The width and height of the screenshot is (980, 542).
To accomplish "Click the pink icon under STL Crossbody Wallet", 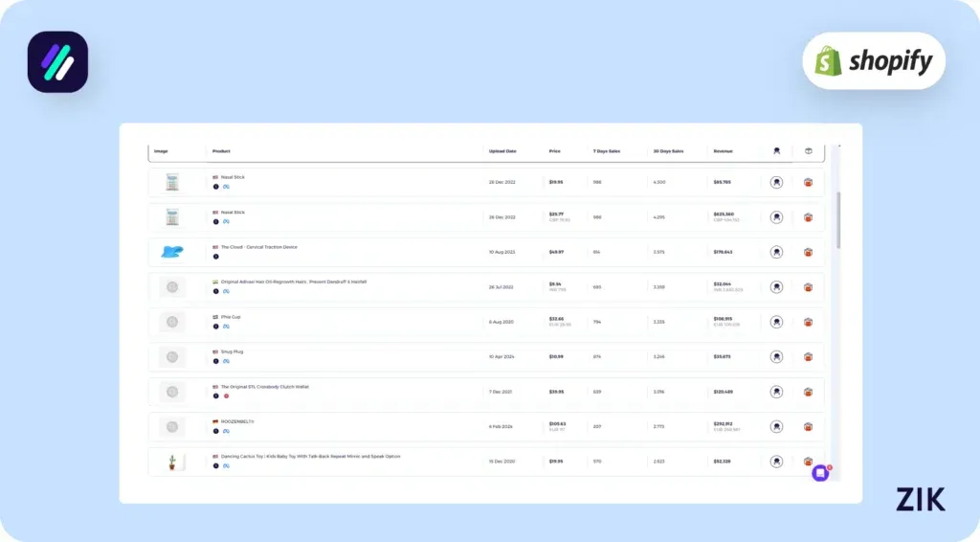I will pos(226,395).
